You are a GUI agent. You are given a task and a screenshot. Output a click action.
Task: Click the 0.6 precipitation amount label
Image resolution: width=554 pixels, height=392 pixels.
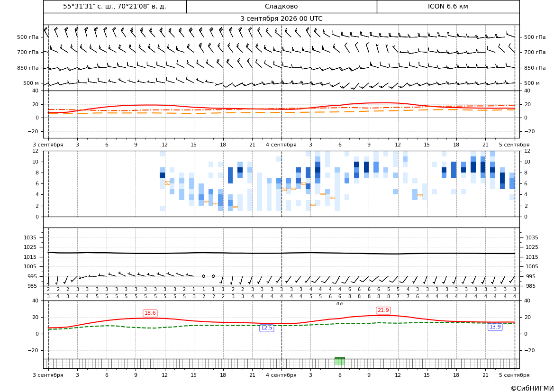click(339, 304)
